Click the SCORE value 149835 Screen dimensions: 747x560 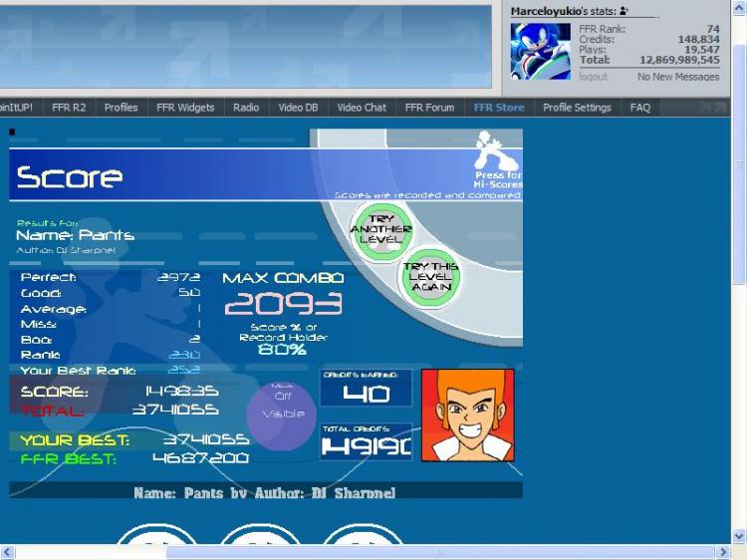tap(182, 391)
